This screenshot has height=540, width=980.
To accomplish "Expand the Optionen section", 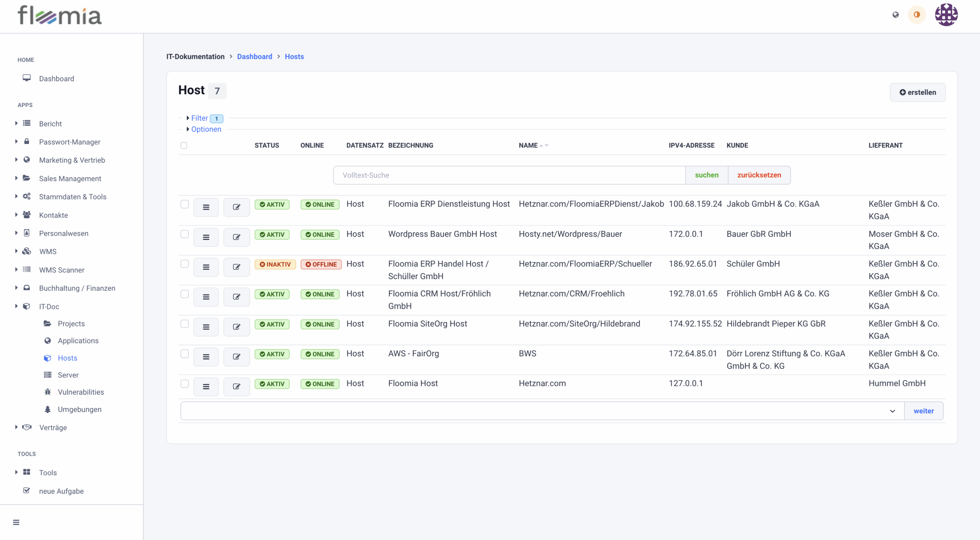I will [206, 129].
